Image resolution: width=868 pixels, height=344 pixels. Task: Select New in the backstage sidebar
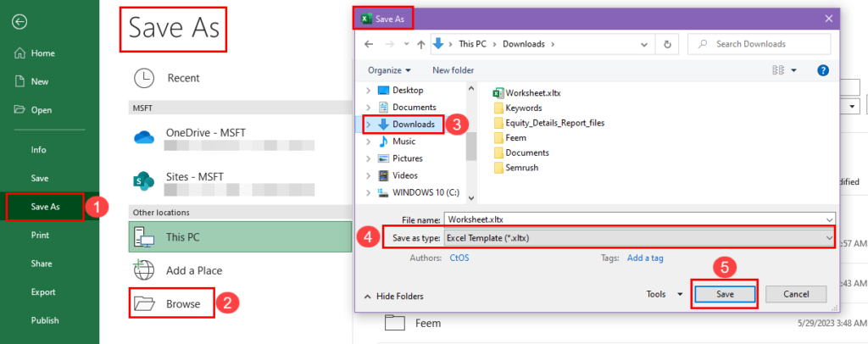point(31,81)
